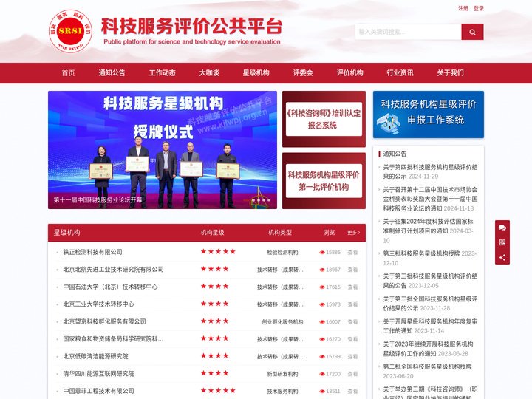Open 工作动态 navigation menu item
Viewport: 532px width, 399px height.
[x=162, y=72]
